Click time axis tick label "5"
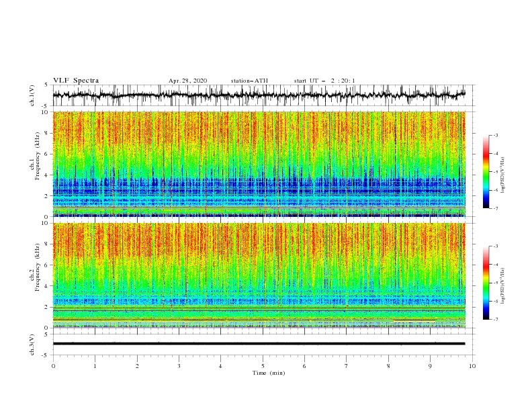The width and height of the screenshot is (532, 411). (x=263, y=366)
